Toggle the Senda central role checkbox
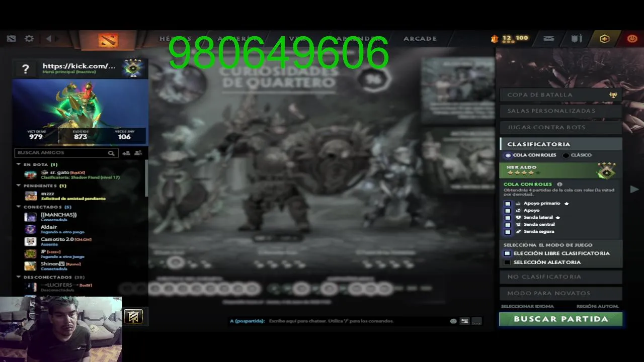Viewport: 644px width, 362px height. (508, 225)
